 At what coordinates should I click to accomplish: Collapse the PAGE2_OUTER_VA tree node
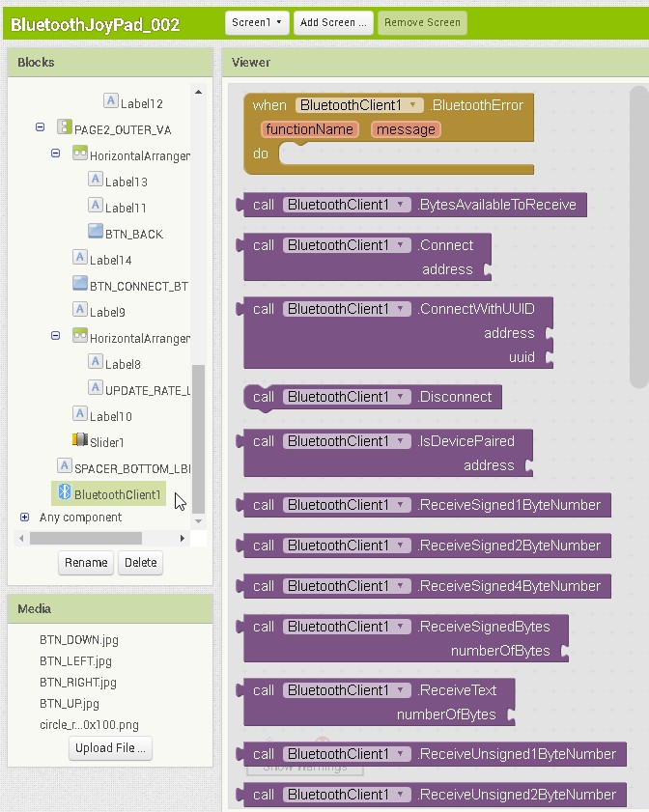coord(41,127)
